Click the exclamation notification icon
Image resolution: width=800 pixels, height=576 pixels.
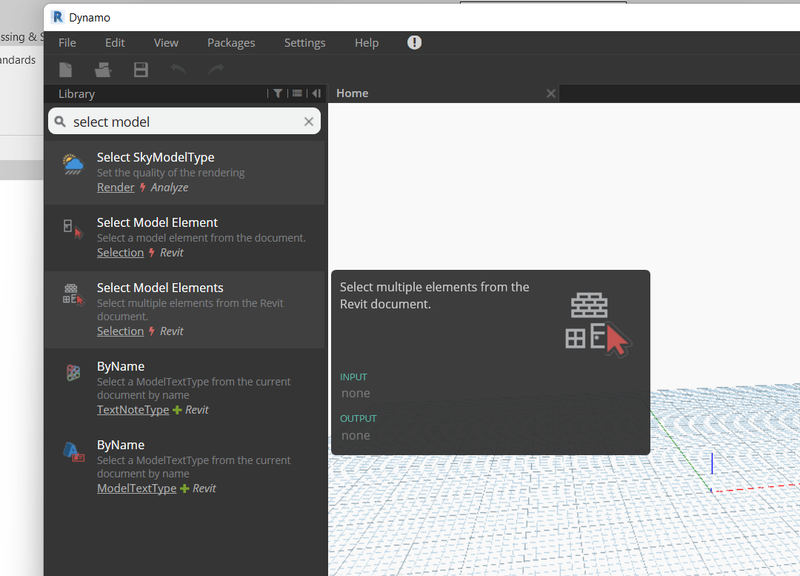414,42
